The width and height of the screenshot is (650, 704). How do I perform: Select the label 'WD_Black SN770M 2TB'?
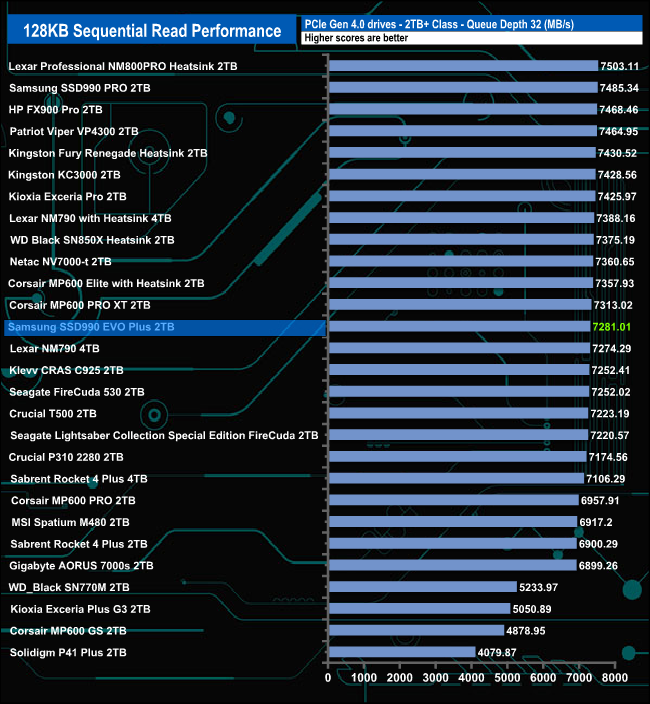click(x=69, y=587)
